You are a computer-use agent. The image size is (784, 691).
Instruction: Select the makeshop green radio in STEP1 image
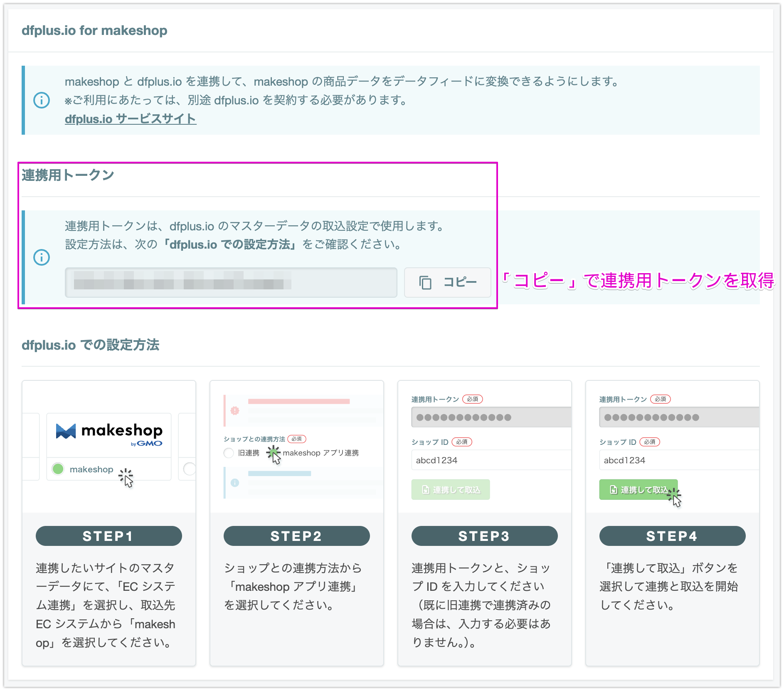tap(58, 469)
